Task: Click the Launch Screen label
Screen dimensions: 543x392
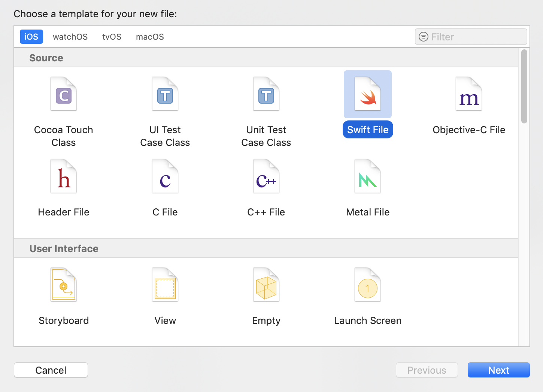Action: [x=368, y=321]
